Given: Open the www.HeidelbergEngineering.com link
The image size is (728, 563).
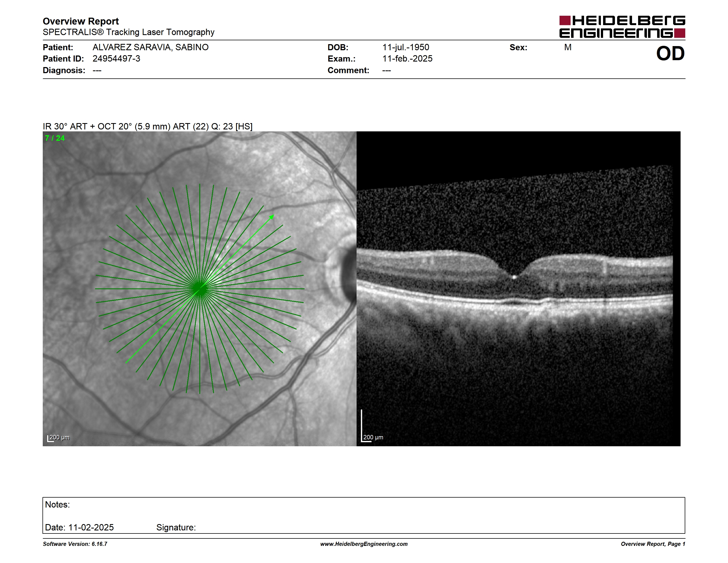Looking at the screenshot, I should pyautogui.click(x=364, y=544).
